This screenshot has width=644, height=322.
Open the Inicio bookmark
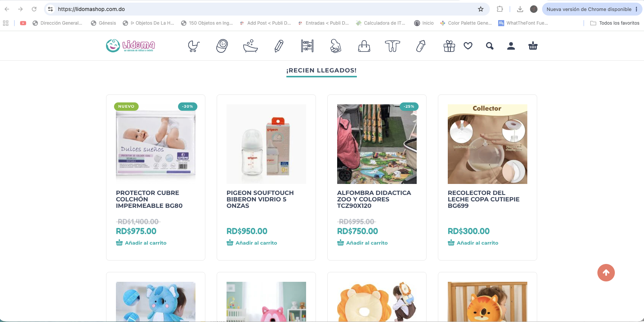(424, 23)
